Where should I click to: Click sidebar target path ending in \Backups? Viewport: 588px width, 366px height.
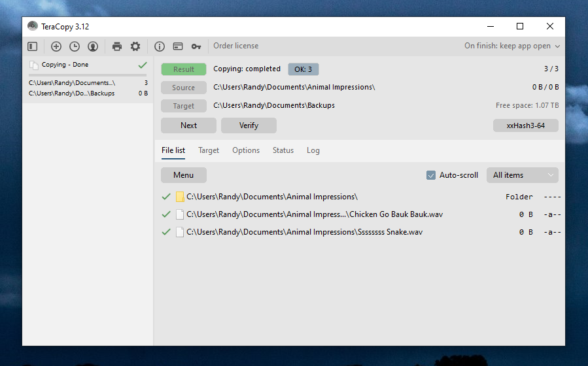[x=72, y=93]
